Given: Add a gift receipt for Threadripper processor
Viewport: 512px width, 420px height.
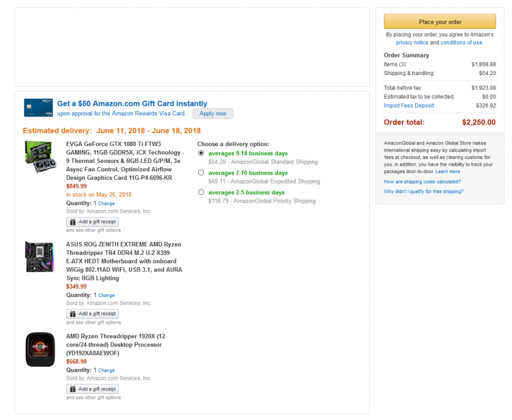Looking at the screenshot, I should coord(92,389).
